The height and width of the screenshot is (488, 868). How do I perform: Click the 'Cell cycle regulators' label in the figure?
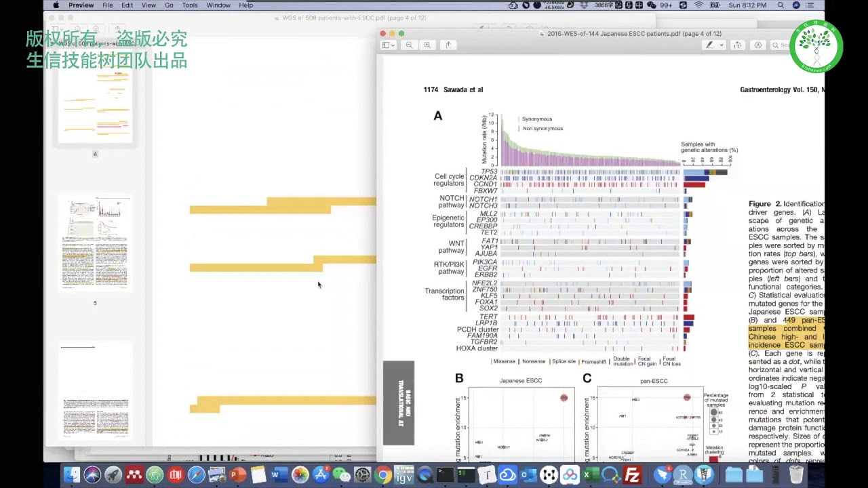tap(449, 180)
